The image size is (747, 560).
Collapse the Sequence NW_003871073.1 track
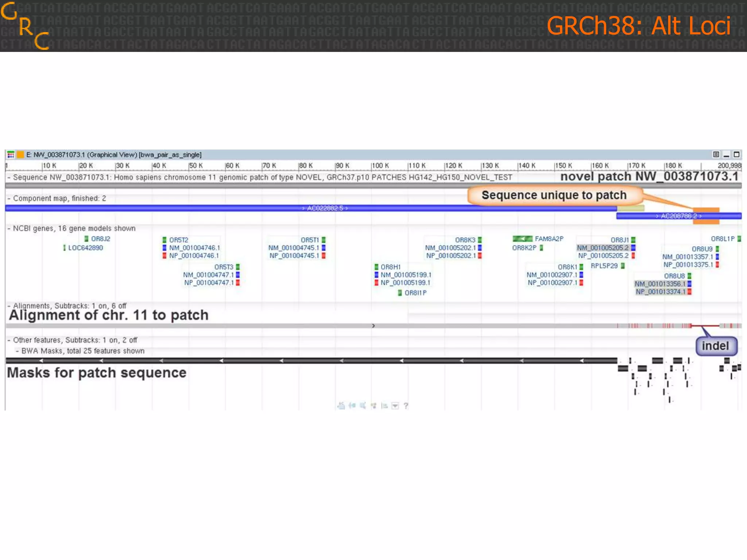click(9, 178)
